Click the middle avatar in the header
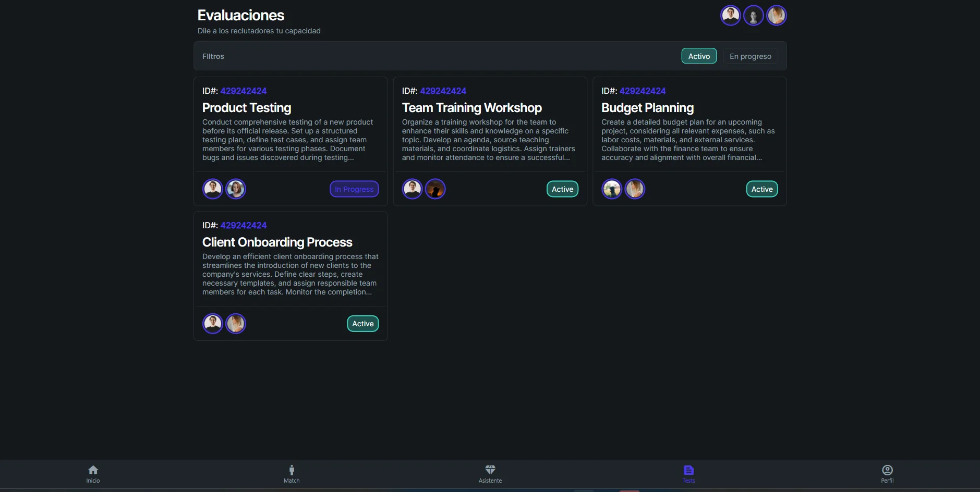Viewport: 980px width, 492px height. [x=753, y=16]
